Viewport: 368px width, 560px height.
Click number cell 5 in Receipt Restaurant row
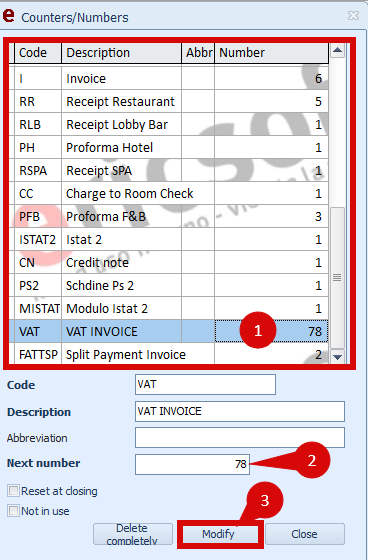[x=271, y=101]
